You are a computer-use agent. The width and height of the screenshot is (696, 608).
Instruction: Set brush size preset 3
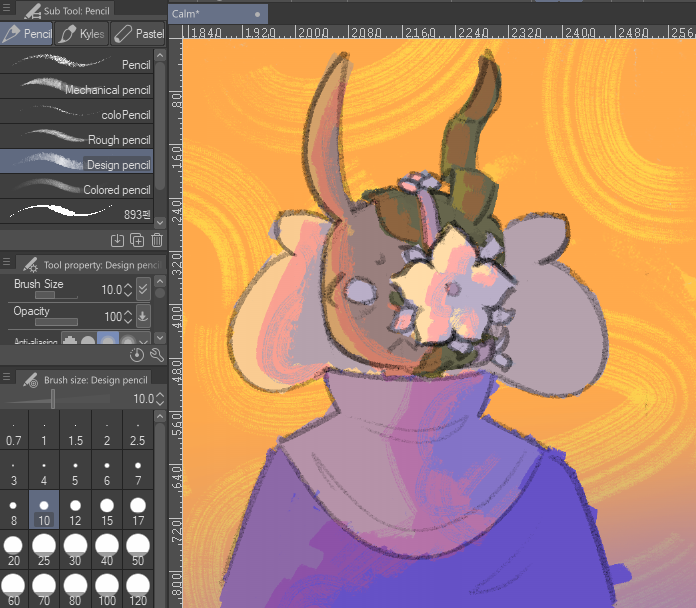(x=14, y=470)
